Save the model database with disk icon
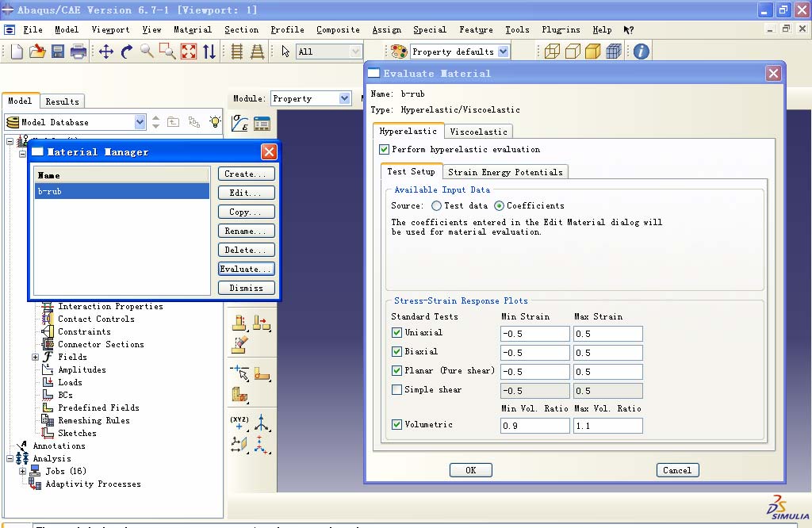Image resolution: width=812 pixels, height=528 pixels. point(58,52)
